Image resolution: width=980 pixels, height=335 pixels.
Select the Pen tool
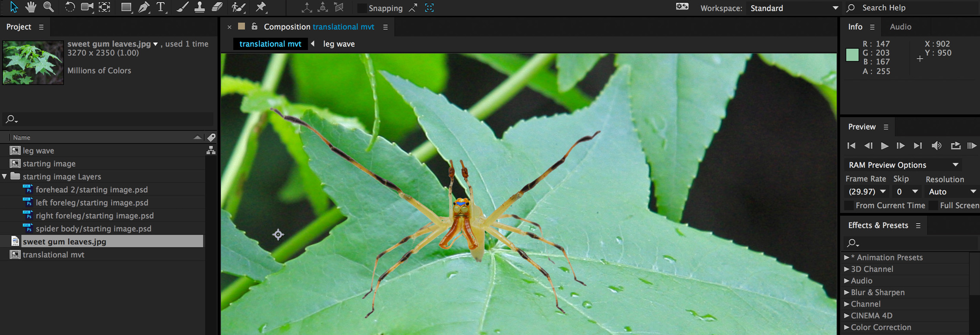click(x=144, y=7)
